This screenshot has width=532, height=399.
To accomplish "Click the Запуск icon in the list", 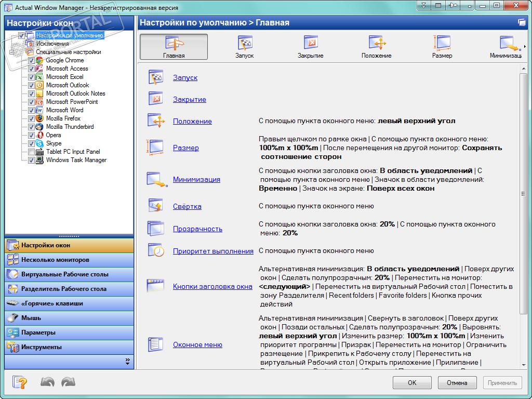I will [156, 77].
